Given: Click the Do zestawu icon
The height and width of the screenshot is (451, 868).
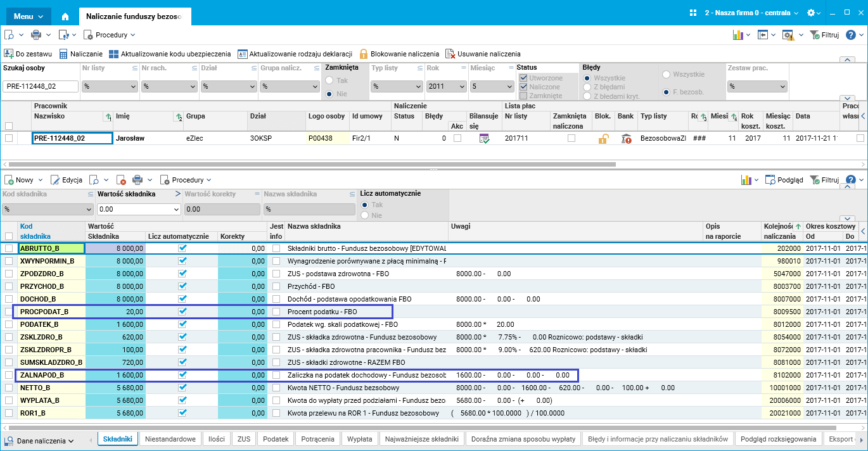Looking at the screenshot, I should point(9,54).
